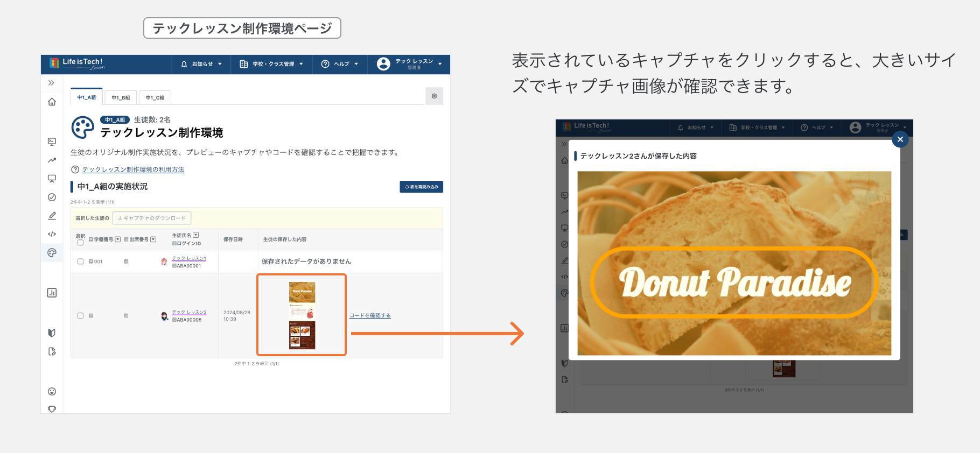Go to Home via the sidebar house icon
Screen dimensions: 980x453
tap(52, 102)
